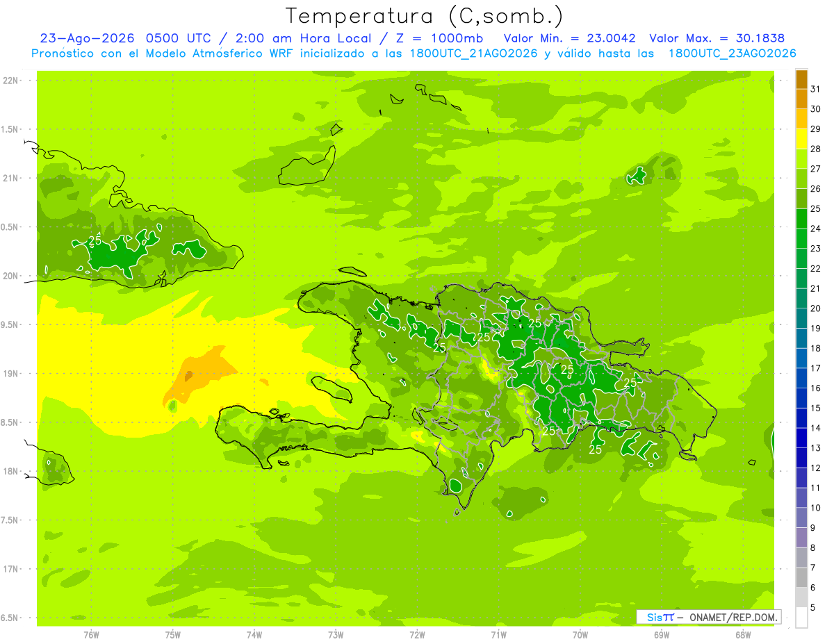This screenshot has width=834, height=644.
Task: Click color bar label "28"
Action: [x=816, y=149]
